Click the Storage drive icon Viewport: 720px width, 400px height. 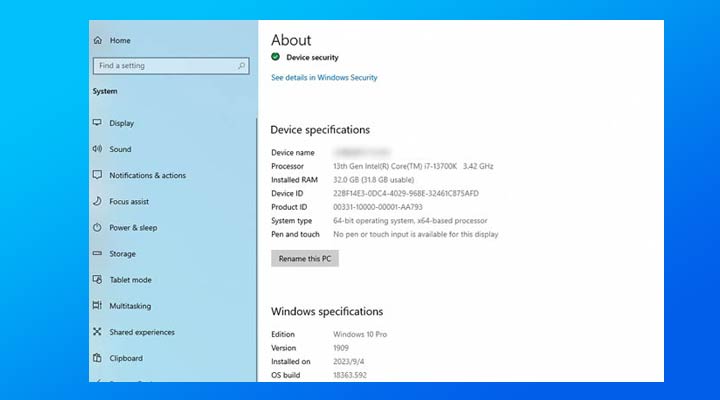tap(97, 253)
